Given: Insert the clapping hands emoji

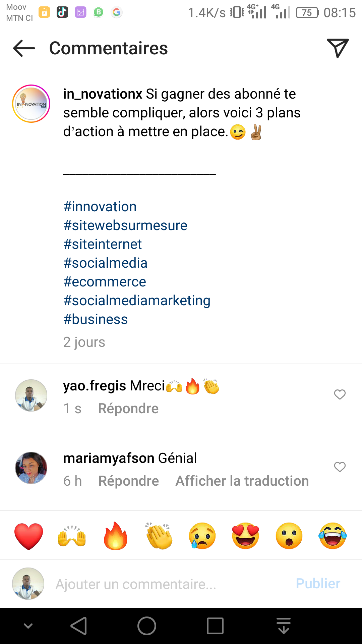Looking at the screenshot, I should [159, 536].
